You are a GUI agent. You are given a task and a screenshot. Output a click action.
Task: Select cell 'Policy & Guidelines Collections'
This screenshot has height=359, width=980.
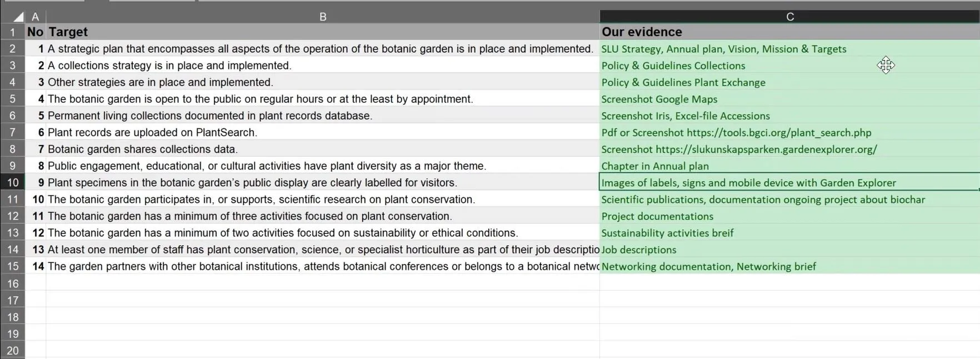790,66
